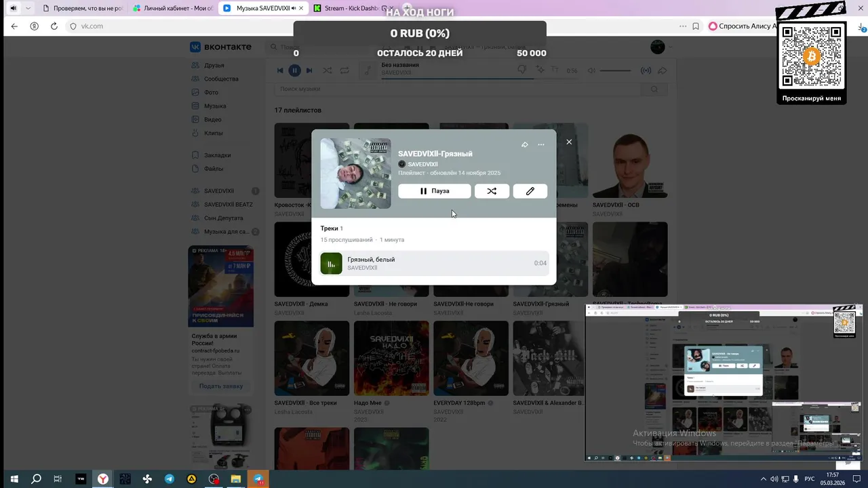The height and width of the screenshot is (488, 868).
Task: Mute sound with the speaker icon
Action: [x=591, y=70]
